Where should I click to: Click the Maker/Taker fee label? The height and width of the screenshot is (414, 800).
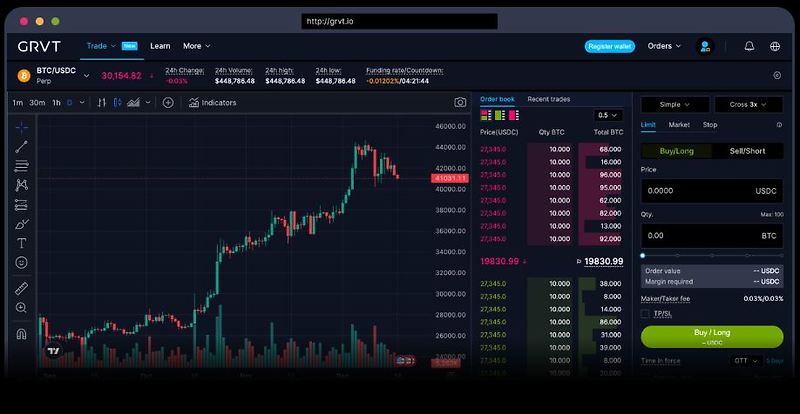point(665,299)
